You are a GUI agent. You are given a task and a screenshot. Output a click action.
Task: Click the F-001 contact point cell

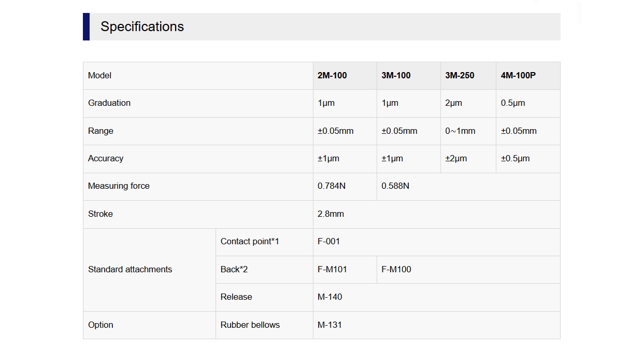pos(437,242)
